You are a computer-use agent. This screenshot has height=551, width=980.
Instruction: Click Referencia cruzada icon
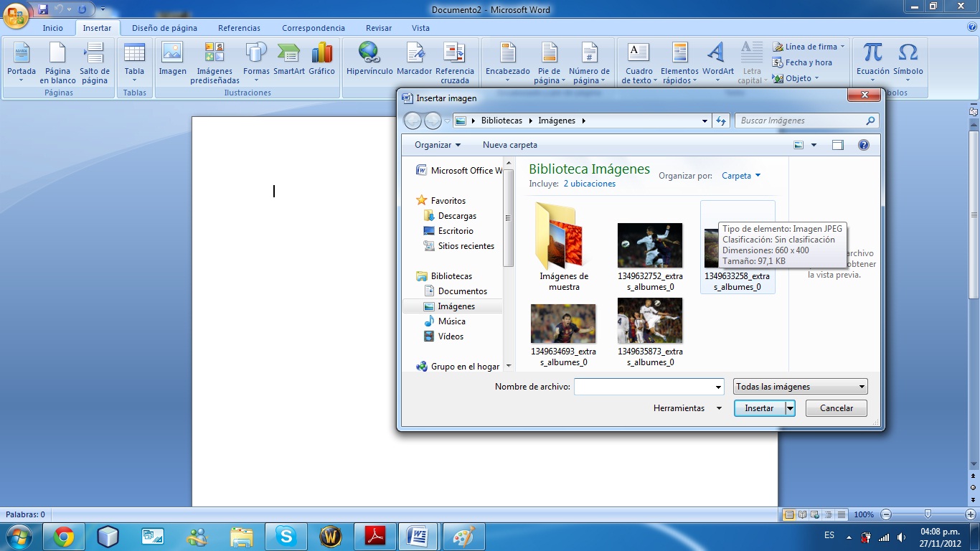455,63
